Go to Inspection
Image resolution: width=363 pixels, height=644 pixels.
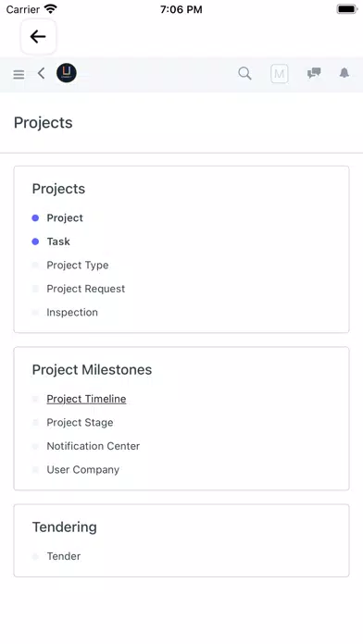point(72,313)
